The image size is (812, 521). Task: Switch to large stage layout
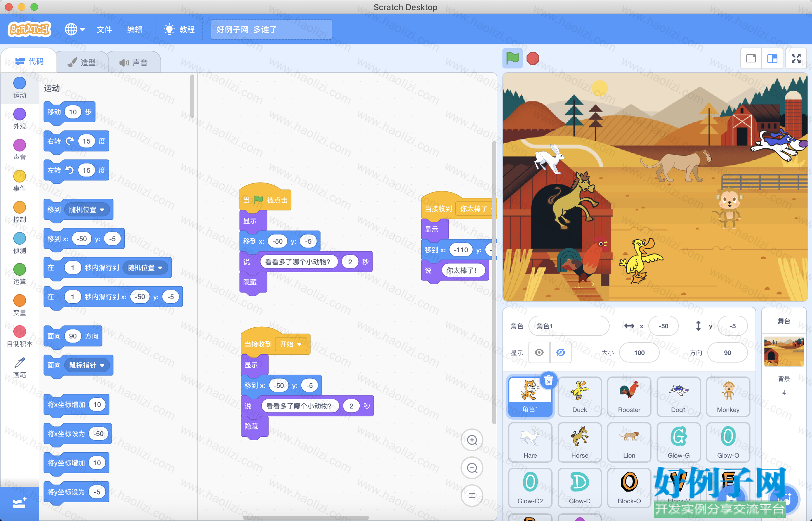click(x=772, y=59)
